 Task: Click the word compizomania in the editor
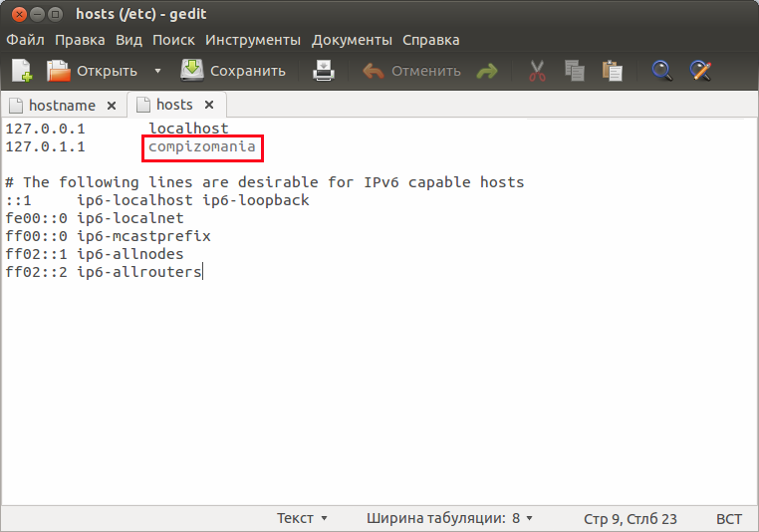click(202, 146)
